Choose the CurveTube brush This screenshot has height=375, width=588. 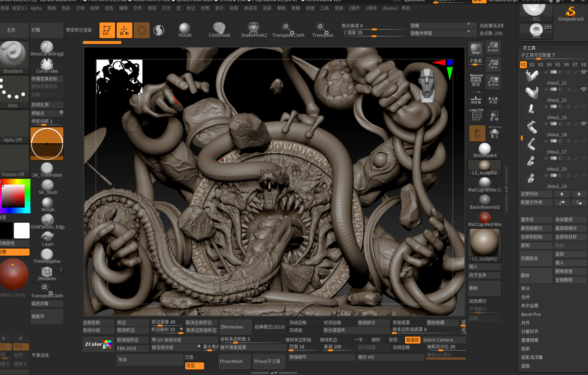coord(47,64)
